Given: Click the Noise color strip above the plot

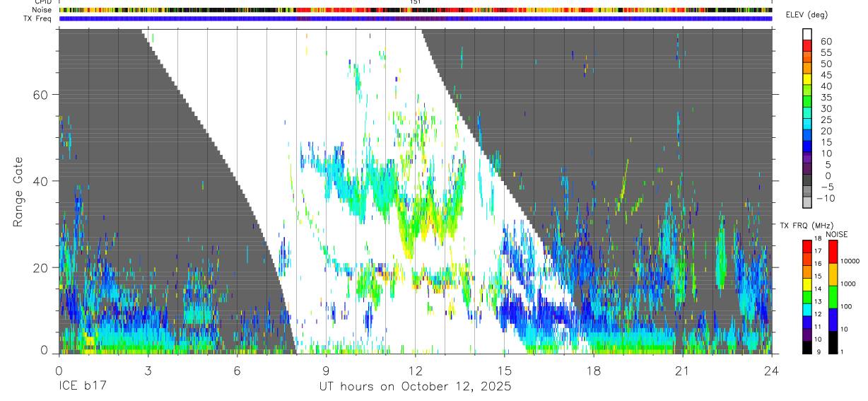Looking at the screenshot, I should (416, 10).
